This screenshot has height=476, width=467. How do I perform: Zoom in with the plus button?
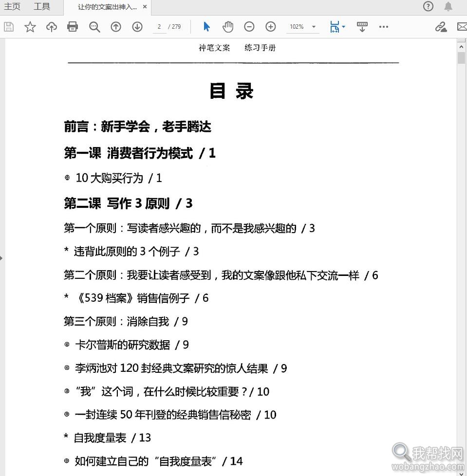(x=271, y=27)
